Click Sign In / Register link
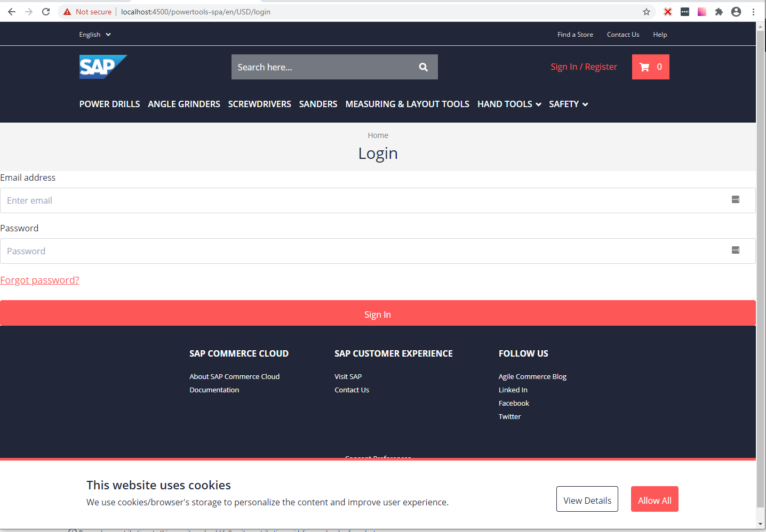766x532 pixels. click(584, 67)
